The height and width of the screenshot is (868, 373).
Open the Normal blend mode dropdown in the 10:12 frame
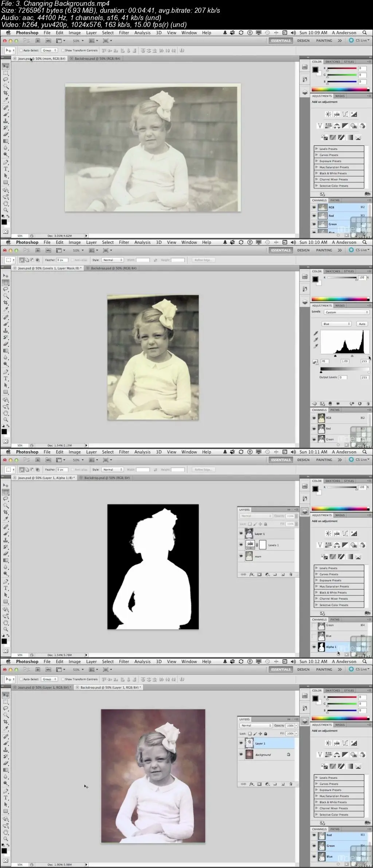pos(256,725)
